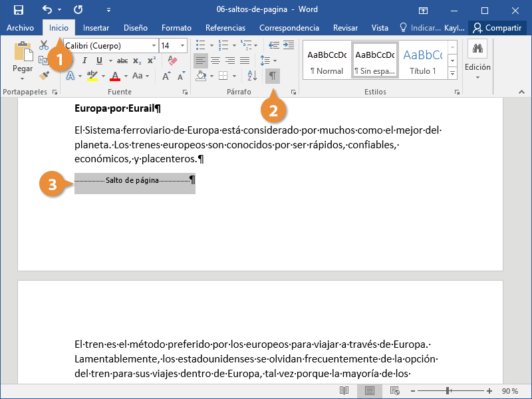Open the Archivo tab
The image size is (532, 399).
tap(21, 28)
